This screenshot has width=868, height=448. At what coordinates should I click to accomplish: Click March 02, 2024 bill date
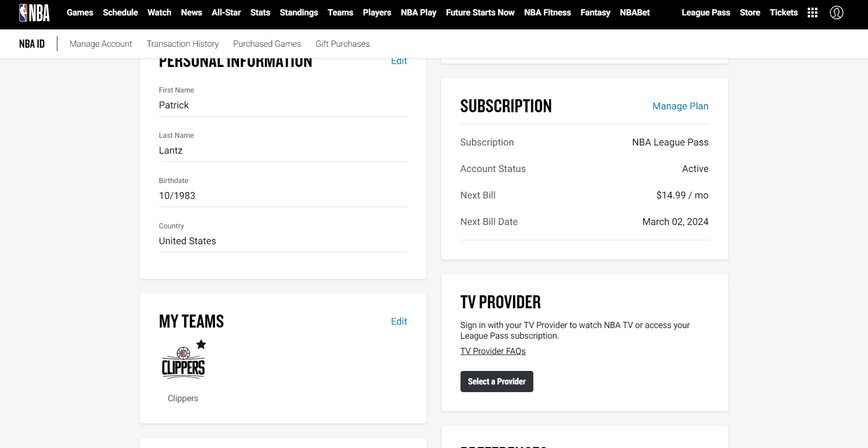click(x=676, y=222)
